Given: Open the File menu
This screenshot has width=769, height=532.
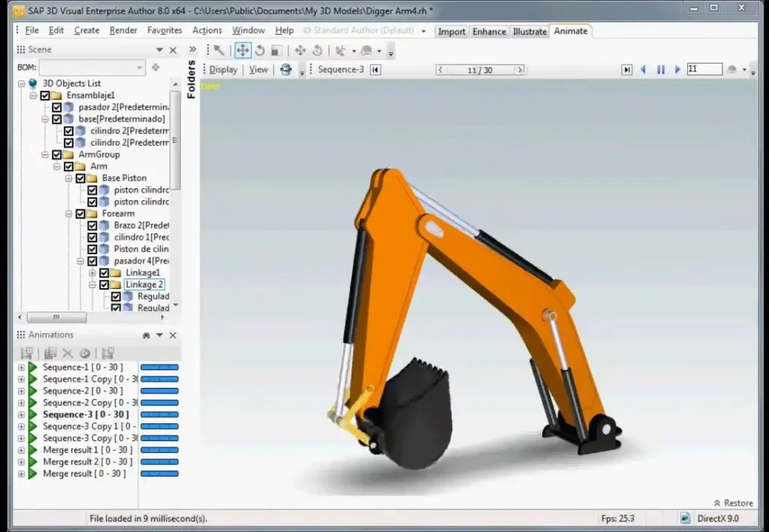Looking at the screenshot, I should (32, 30).
